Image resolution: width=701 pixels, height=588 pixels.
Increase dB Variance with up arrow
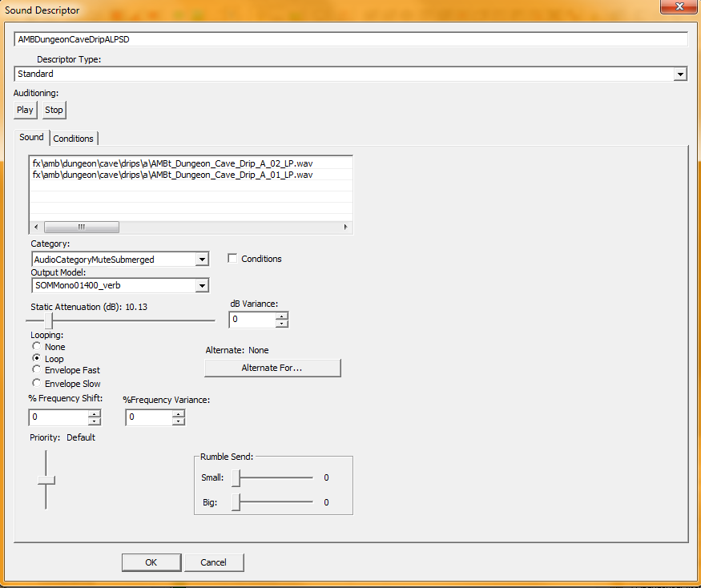[282, 316]
